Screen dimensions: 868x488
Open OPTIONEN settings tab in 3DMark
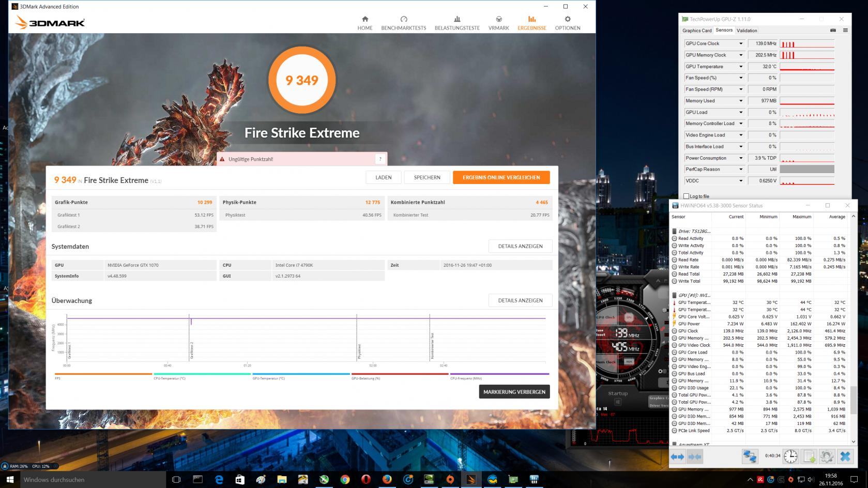tap(567, 23)
